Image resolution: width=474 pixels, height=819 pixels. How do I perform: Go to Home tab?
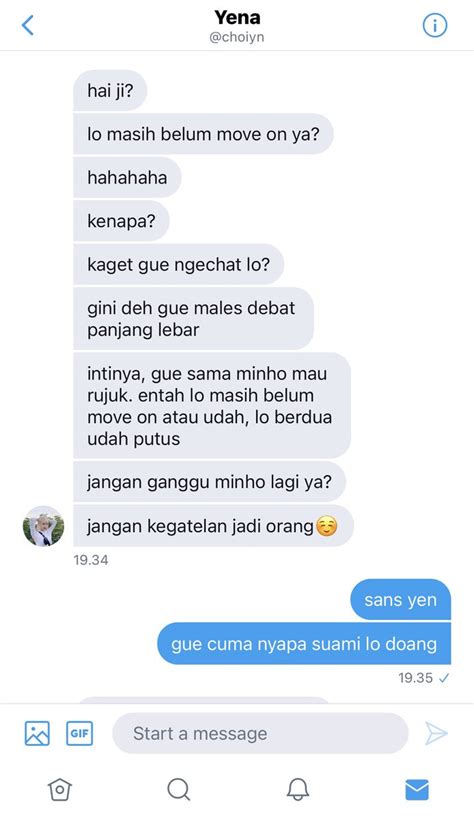[x=60, y=789]
